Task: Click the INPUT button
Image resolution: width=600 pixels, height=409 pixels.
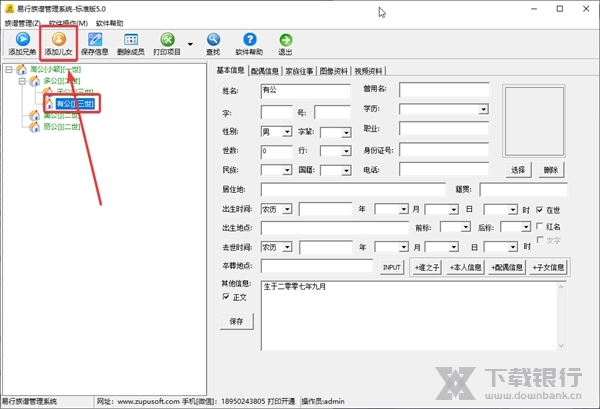Action: (x=392, y=267)
